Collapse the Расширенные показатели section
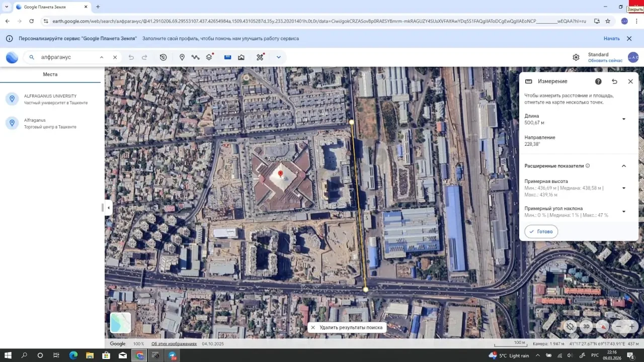This screenshot has width=644, height=362. point(624,166)
